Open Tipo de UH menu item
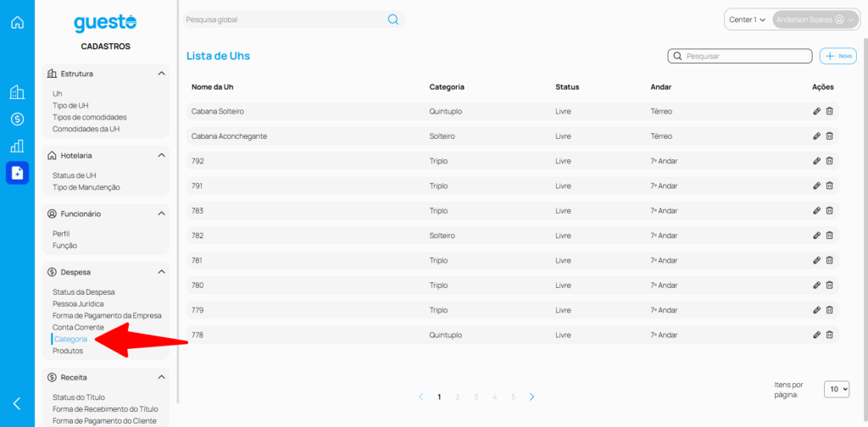This screenshot has height=427, width=868. click(x=70, y=105)
